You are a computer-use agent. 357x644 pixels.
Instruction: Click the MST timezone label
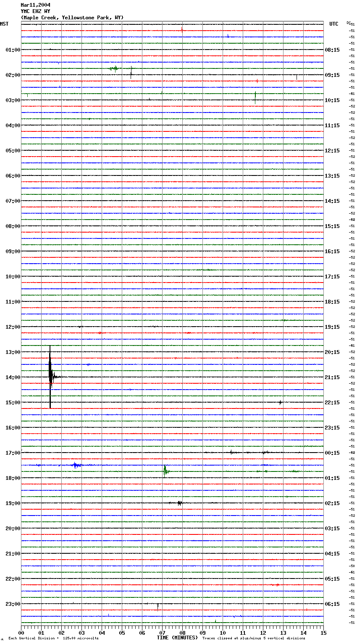[4, 24]
